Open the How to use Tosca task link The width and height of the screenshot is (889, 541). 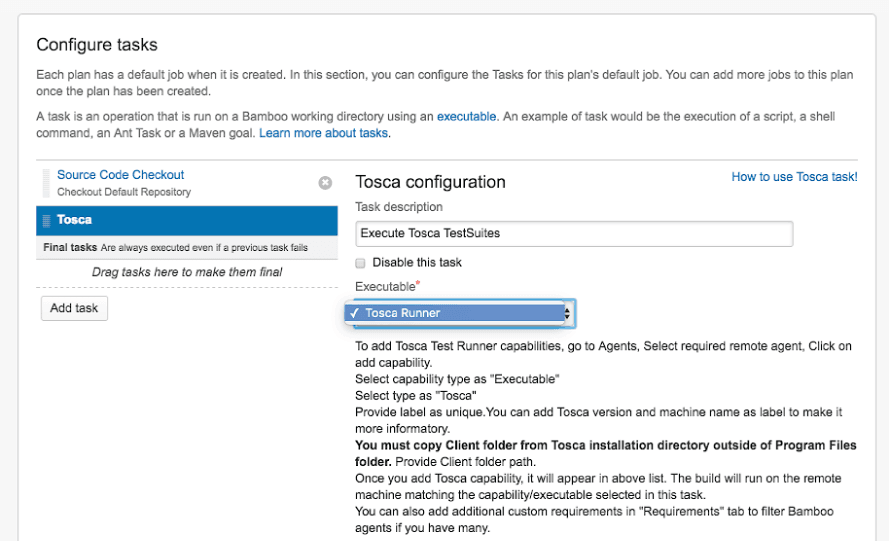coord(794,177)
